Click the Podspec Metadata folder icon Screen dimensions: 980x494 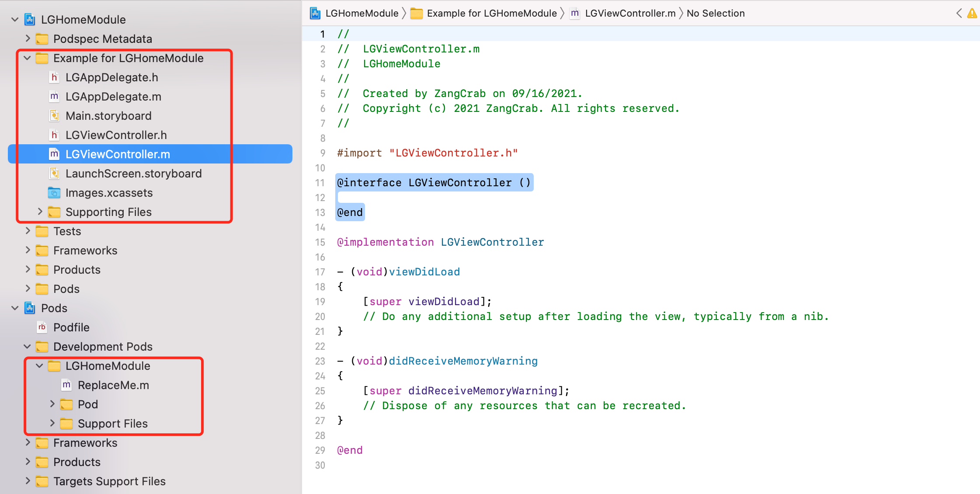click(x=42, y=39)
